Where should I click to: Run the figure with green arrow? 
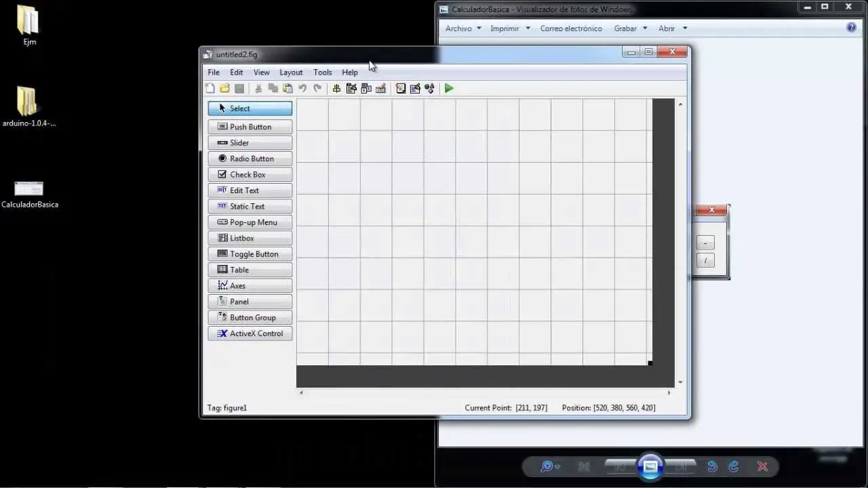[449, 88]
